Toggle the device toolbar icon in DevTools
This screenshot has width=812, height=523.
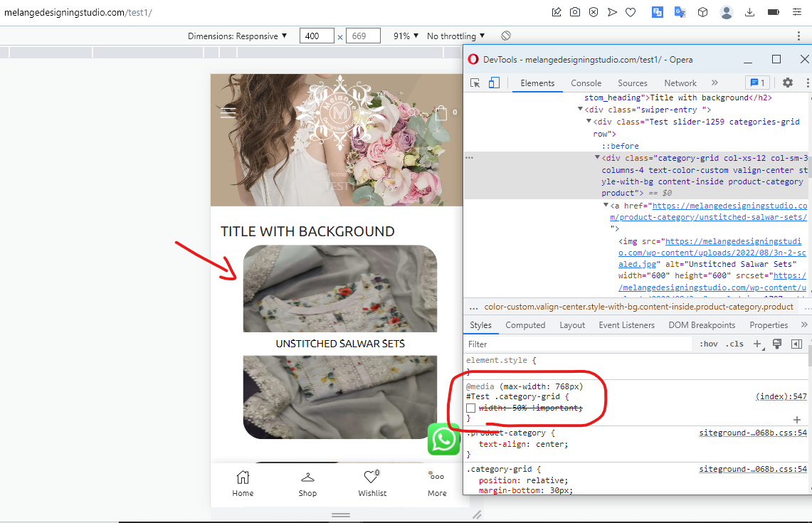494,83
